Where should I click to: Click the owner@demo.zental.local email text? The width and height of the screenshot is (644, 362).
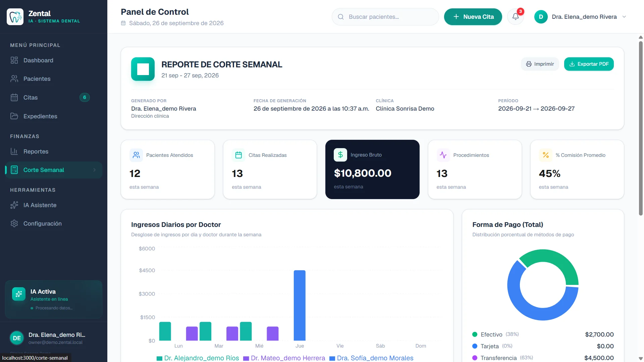click(x=55, y=343)
